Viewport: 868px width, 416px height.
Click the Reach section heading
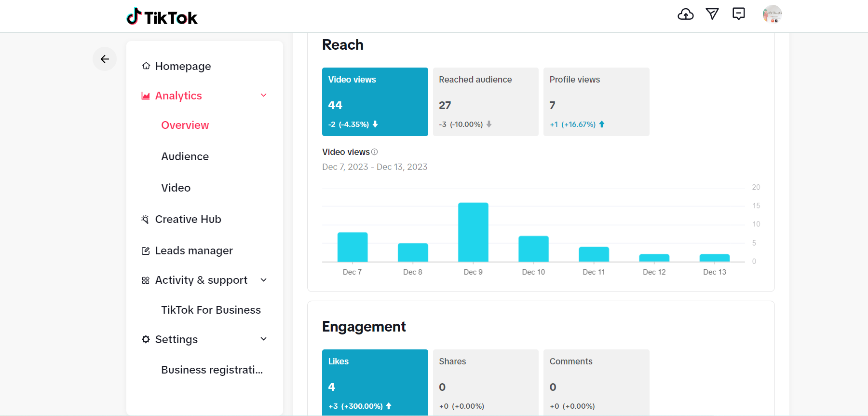pyautogui.click(x=343, y=45)
